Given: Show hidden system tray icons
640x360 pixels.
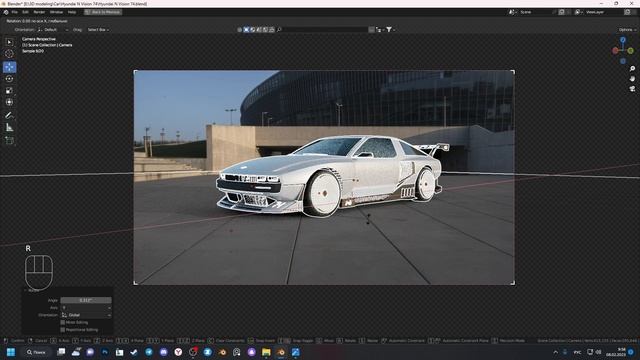Looking at the screenshot, I should coord(556,352).
